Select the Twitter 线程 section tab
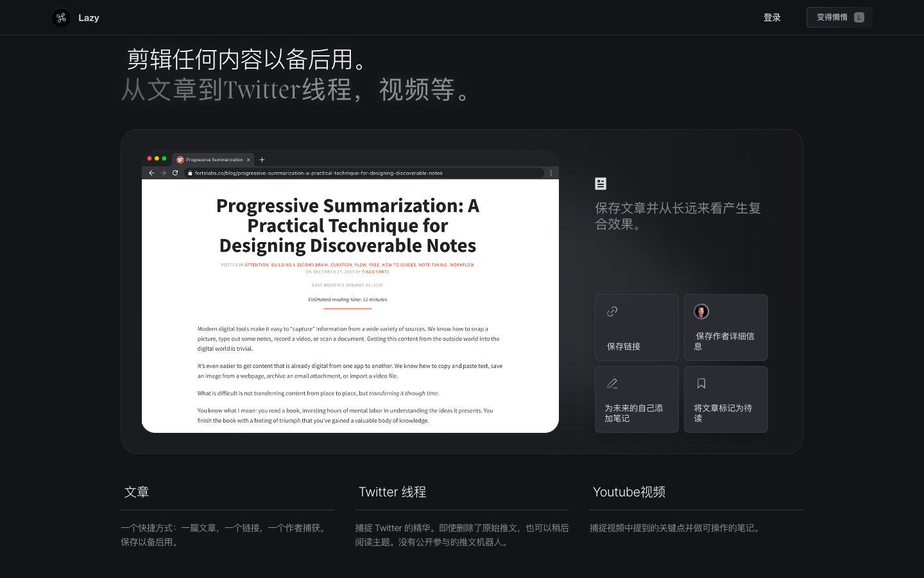Screen dimensions: 924x578 click(x=393, y=492)
